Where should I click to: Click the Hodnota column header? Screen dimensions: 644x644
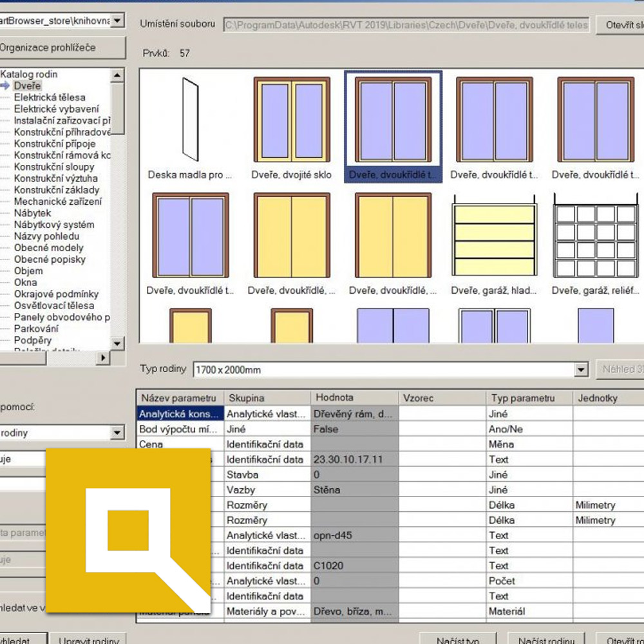354,397
